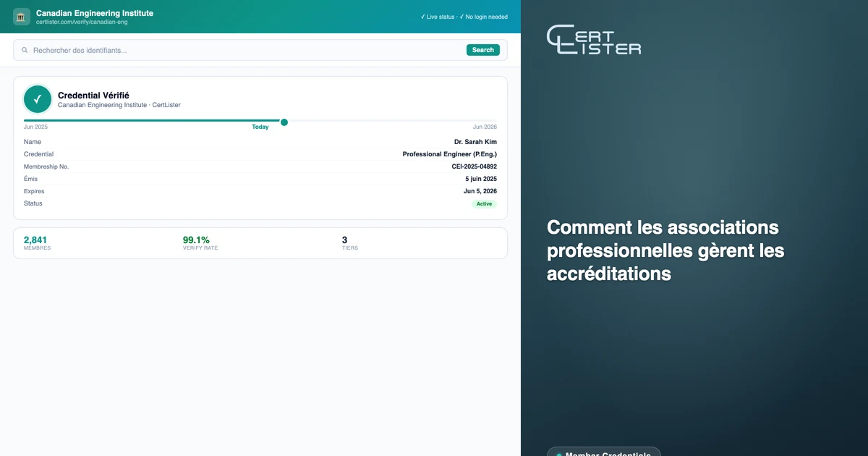
Task: Click the institution building icon in header
Action: click(22, 17)
